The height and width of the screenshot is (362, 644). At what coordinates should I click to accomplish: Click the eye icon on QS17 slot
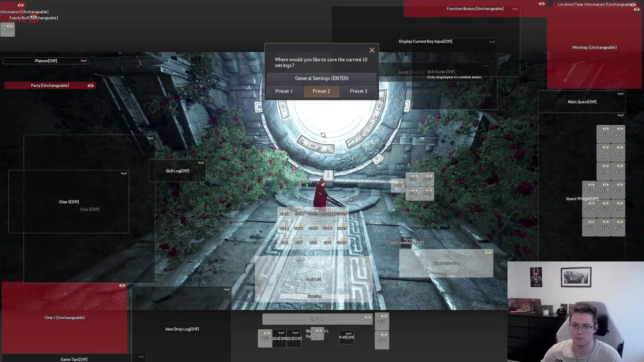pos(591,185)
